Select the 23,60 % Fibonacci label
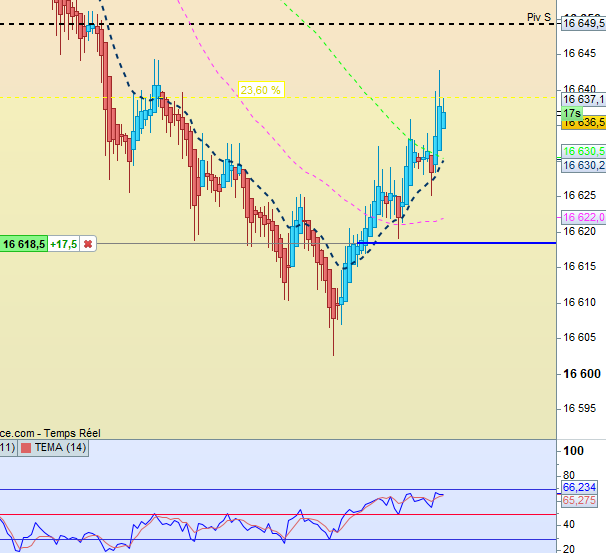Viewport: 606px width, 553px height. click(261, 90)
